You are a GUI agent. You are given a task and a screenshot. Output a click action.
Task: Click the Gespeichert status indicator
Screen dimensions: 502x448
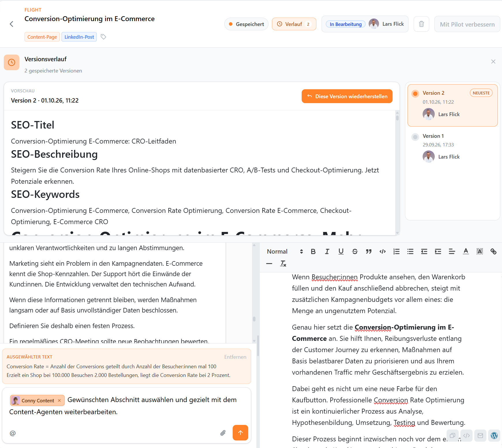246,24
